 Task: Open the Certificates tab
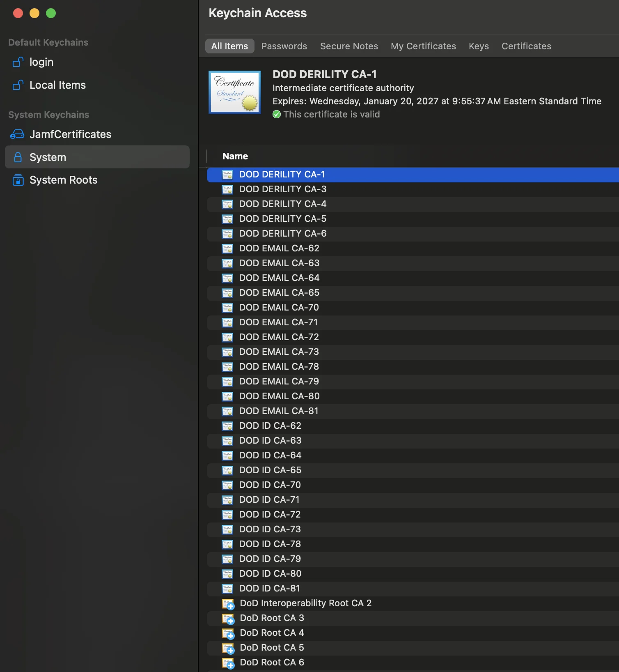click(526, 46)
